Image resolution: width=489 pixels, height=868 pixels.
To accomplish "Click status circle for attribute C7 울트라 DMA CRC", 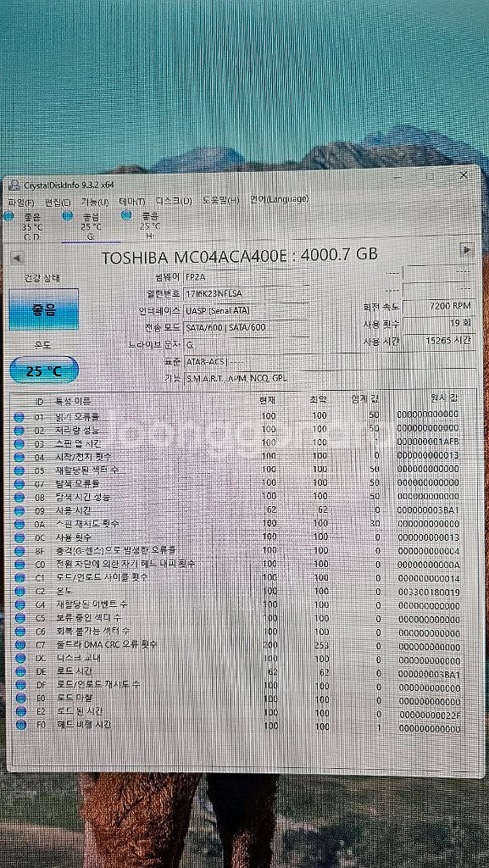I will point(20,645).
